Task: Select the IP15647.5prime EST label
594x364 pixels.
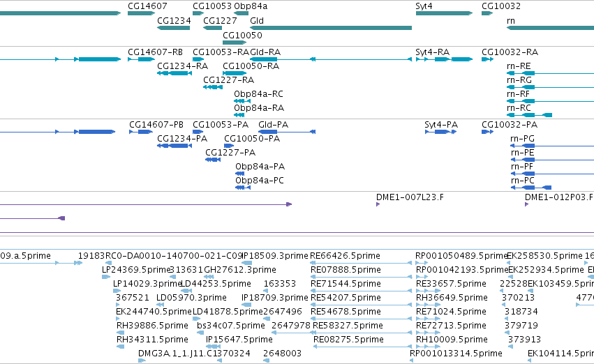Action: [239, 340]
